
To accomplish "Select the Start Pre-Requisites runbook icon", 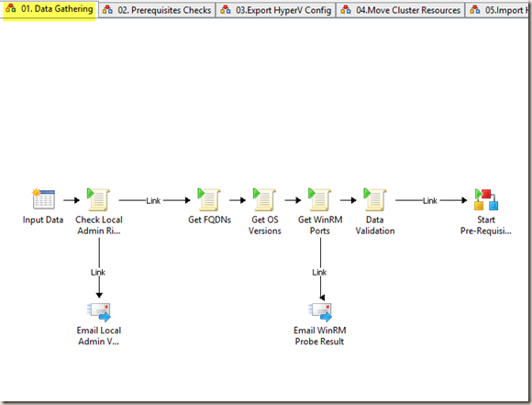I will (x=486, y=199).
